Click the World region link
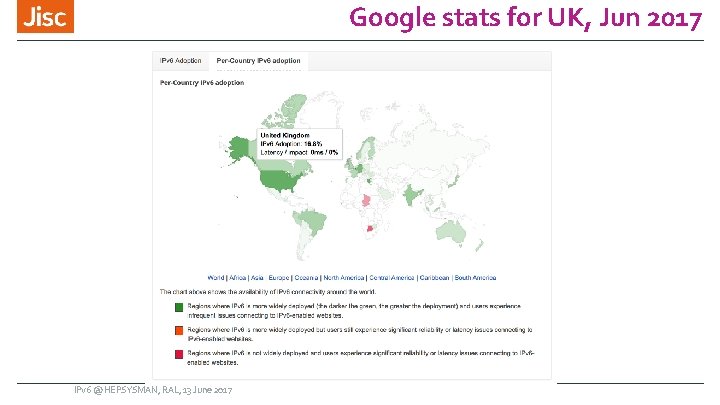Image resolution: width=720 pixels, height=405 pixels. pyautogui.click(x=216, y=277)
